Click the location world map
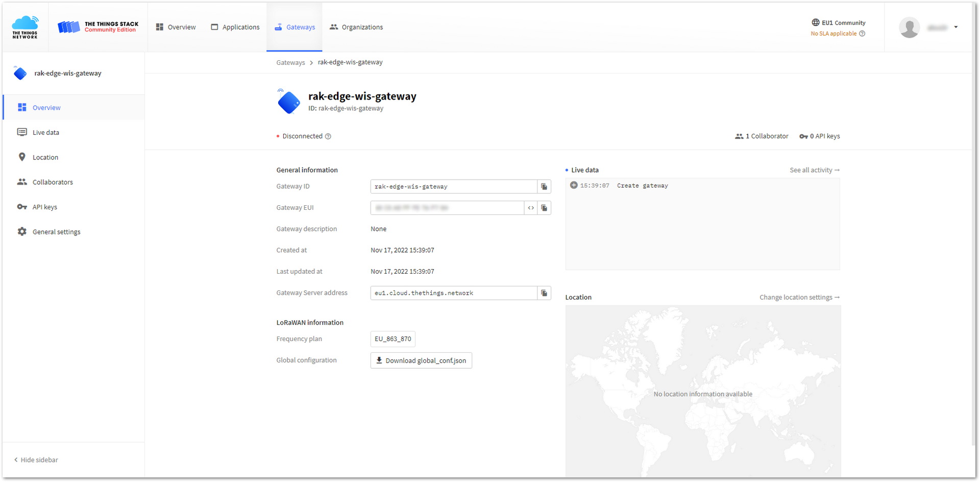This screenshot has height=482, width=980. click(703, 392)
